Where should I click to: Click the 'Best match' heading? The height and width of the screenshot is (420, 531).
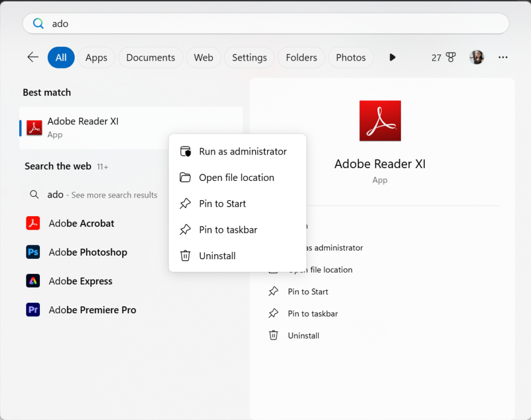[47, 92]
